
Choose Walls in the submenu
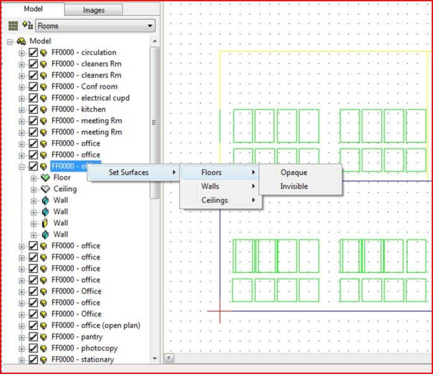point(220,186)
